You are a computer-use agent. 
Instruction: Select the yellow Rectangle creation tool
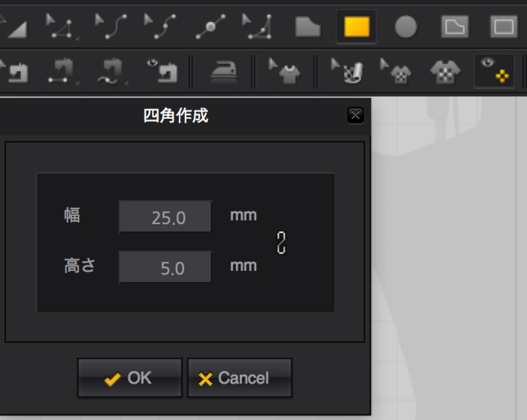[x=356, y=27]
